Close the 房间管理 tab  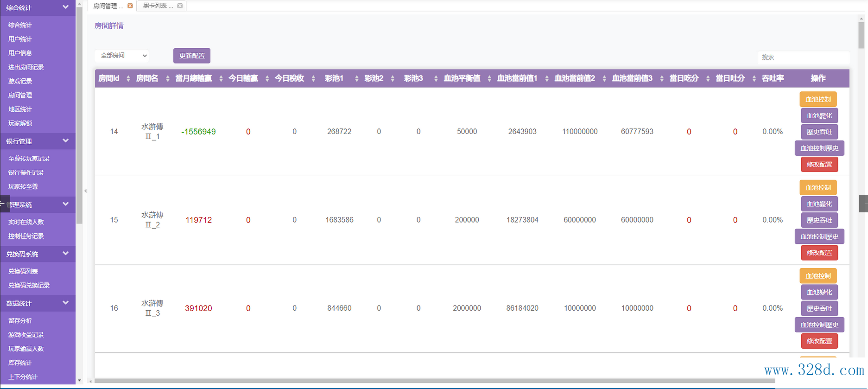[x=130, y=6]
